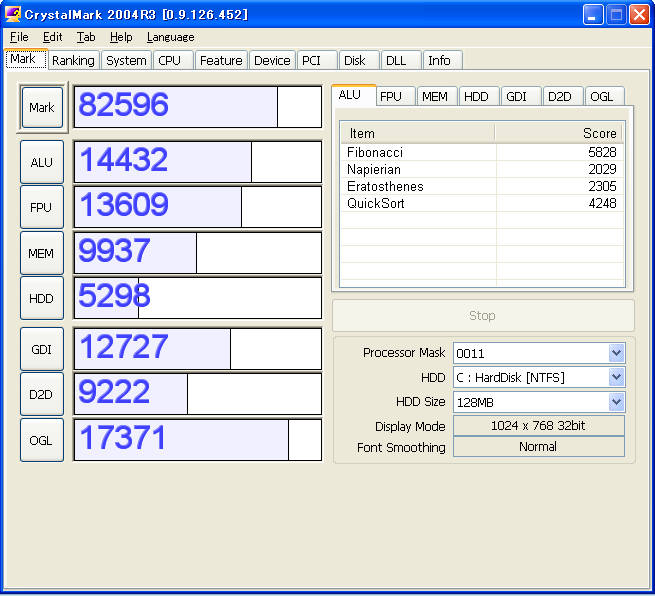Show the MEM score details tab
The height and width of the screenshot is (596, 655).
click(434, 96)
